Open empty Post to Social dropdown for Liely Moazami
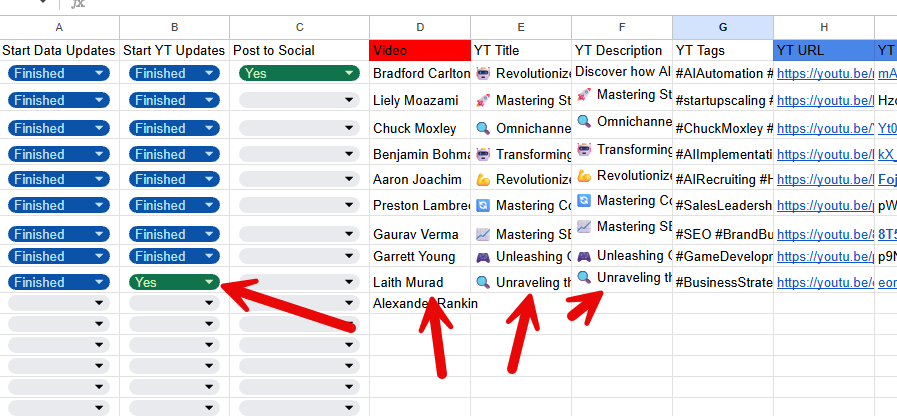Viewport: 897px width, 416px height. [349, 100]
